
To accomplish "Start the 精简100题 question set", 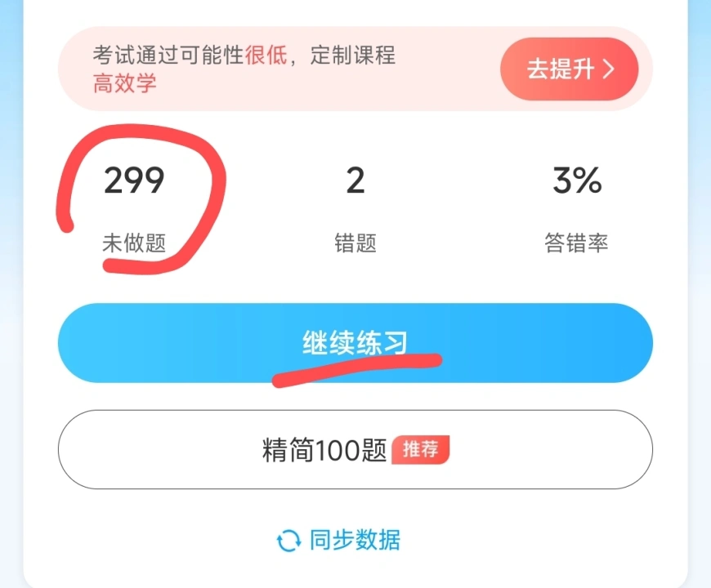I will pyautogui.click(x=355, y=449).
